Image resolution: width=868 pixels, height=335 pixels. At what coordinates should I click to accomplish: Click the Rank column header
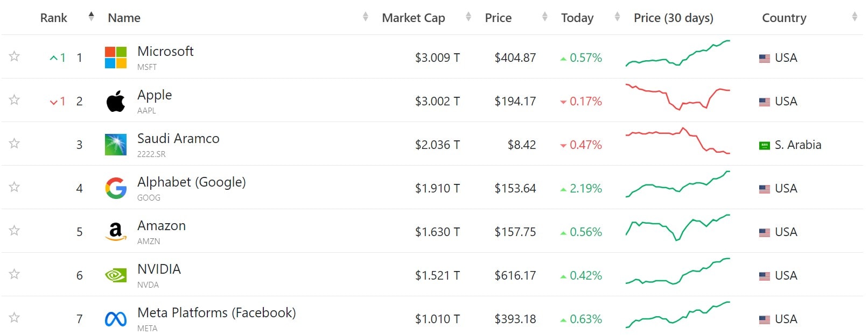(x=54, y=18)
